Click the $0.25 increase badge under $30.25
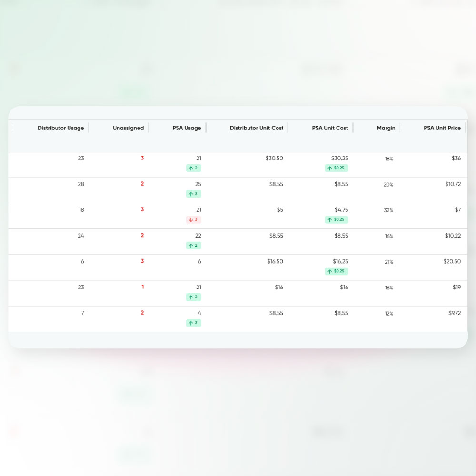 [x=337, y=168]
